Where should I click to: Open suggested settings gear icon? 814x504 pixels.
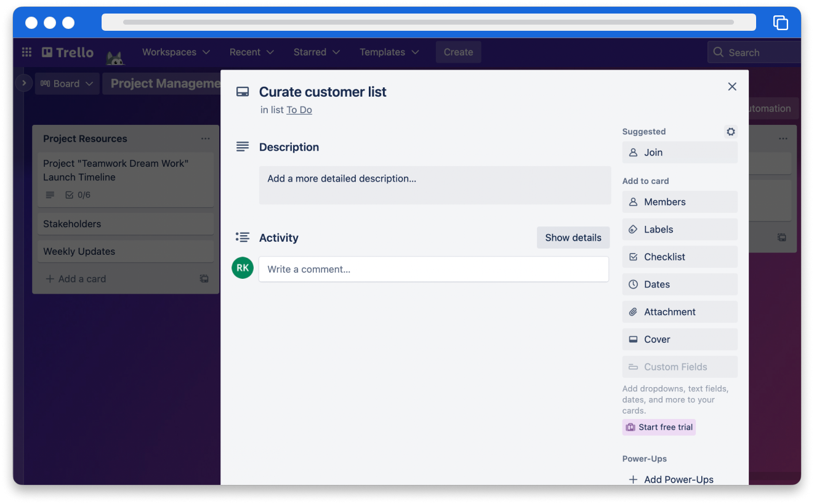(x=731, y=132)
